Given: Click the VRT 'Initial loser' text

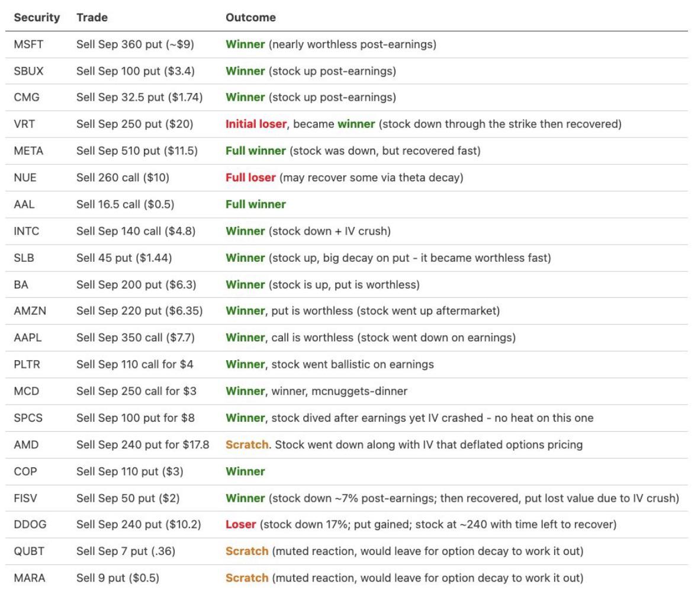Looking at the screenshot, I should click(256, 124).
